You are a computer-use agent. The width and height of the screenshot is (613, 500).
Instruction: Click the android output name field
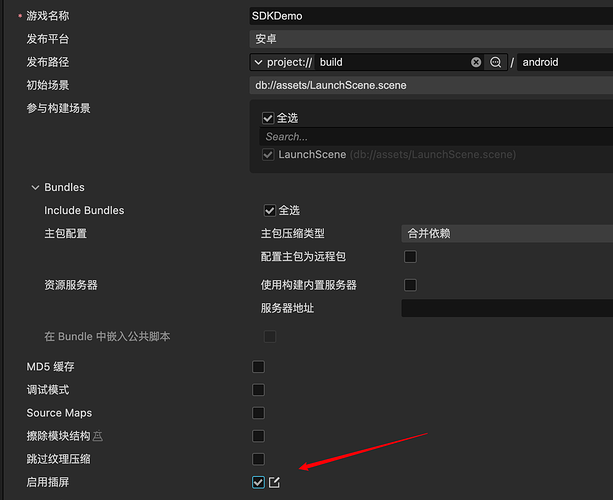(x=565, y=62)
